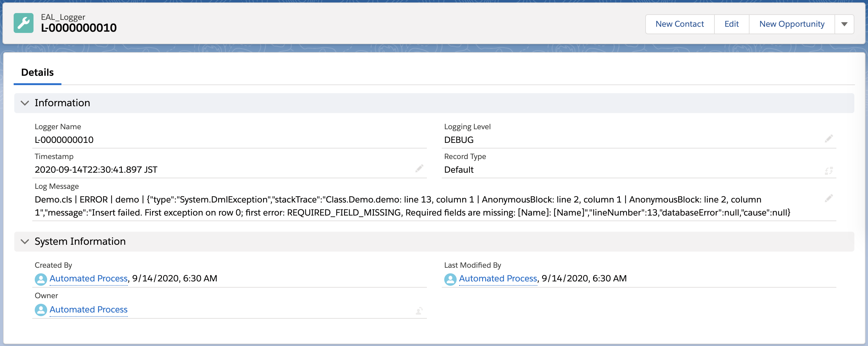Screen dimensions: 868x346
Task: Click the Log Message edit pencil icon
Action: pyautogui.click(x=829, y=198)
